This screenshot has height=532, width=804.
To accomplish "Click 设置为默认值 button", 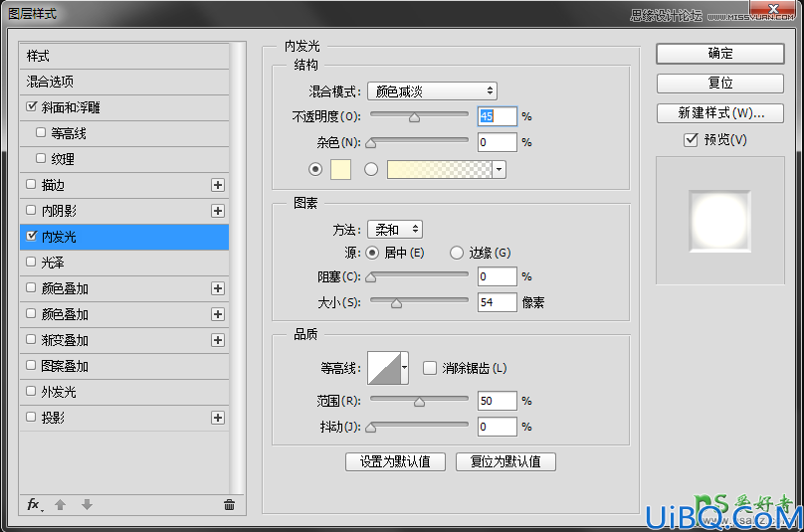I will click(x=395, y=461).
